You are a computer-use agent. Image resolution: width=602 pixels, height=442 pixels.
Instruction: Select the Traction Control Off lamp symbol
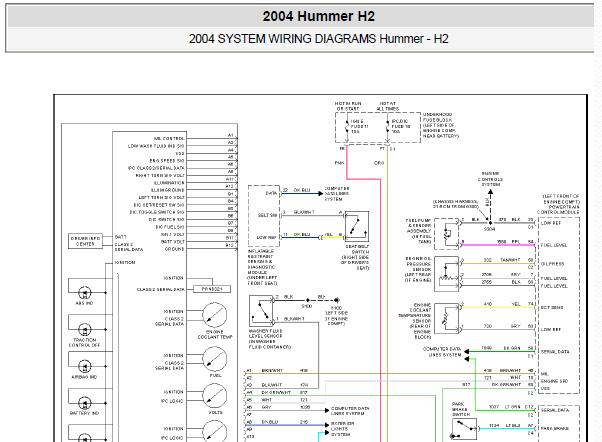(x=84, y=330)
